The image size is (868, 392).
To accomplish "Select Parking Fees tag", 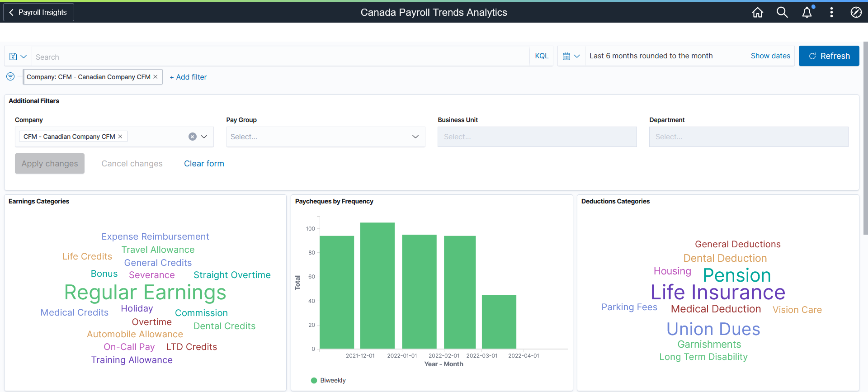I will pos(629,307).
